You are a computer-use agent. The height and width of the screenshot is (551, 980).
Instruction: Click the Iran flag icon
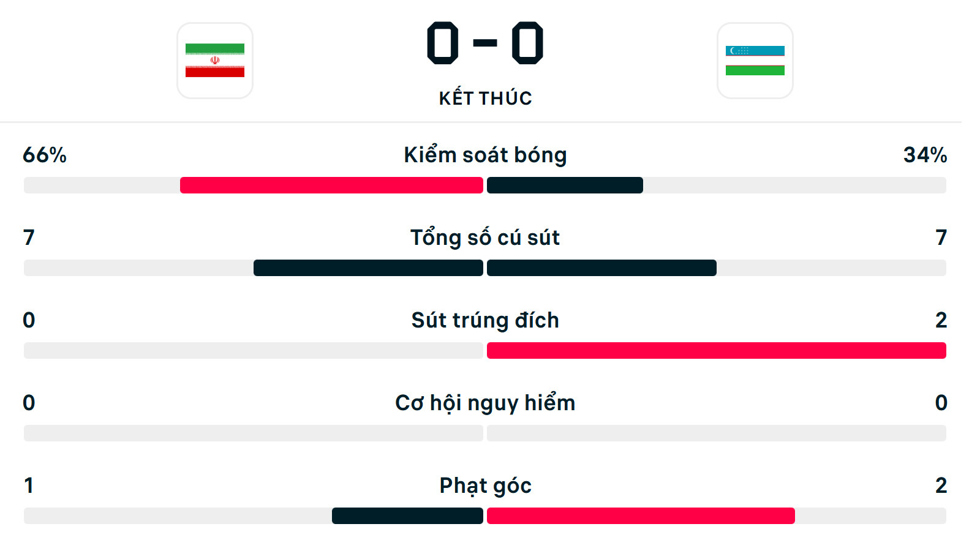click(x=215, y=61)
